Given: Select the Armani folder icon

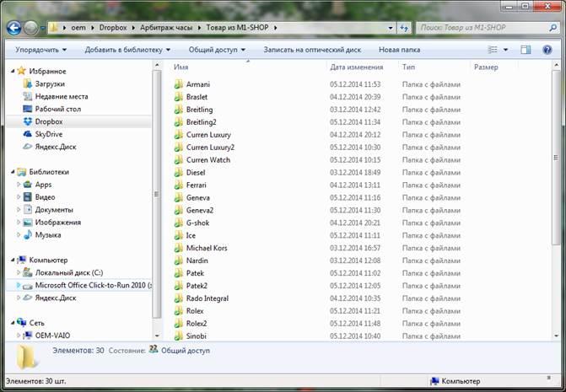Looking at the screenshot, I should pos(178,84).
